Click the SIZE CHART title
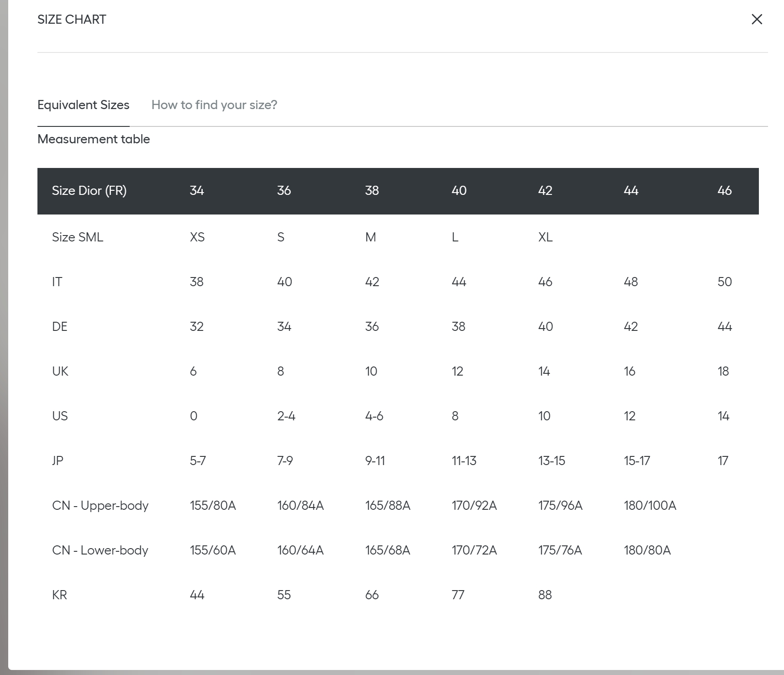Image resolution: width=784 pixels, height=675 pixels. [x=72, y=20]
